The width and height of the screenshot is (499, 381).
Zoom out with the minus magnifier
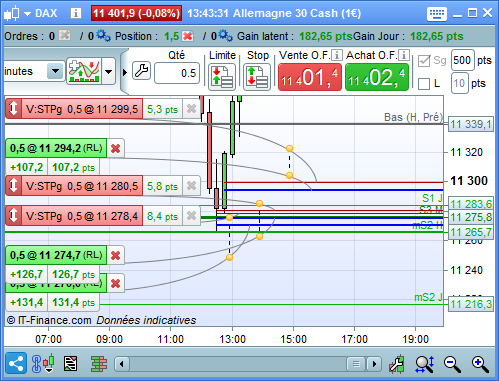(x=452, y=364)
